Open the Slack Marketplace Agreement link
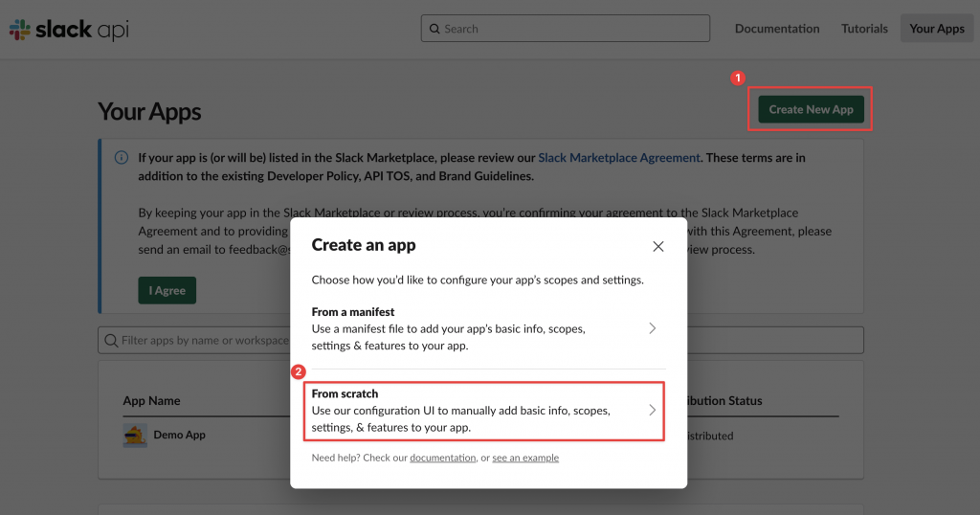The image size is (980, 515). tap(619, 158)
